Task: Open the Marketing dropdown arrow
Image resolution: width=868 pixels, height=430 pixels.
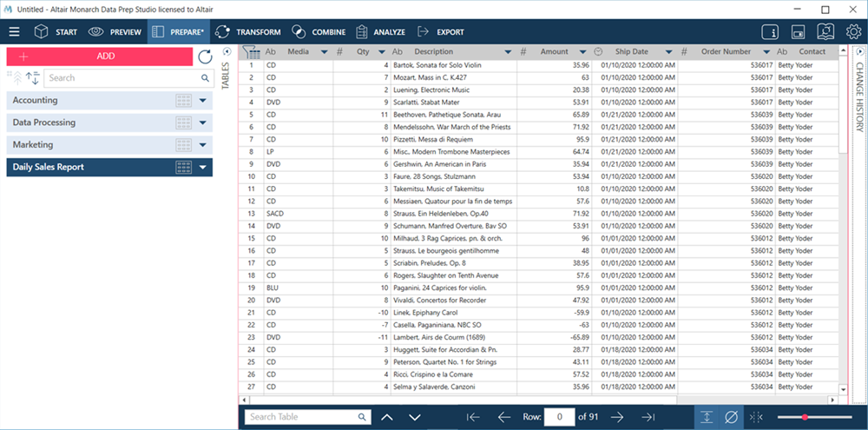Action: point(202,145)
